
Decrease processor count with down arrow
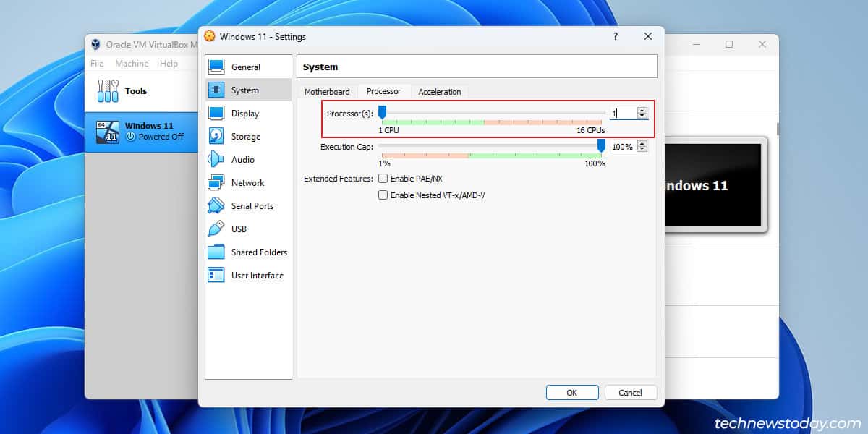(x=642, y=116)
